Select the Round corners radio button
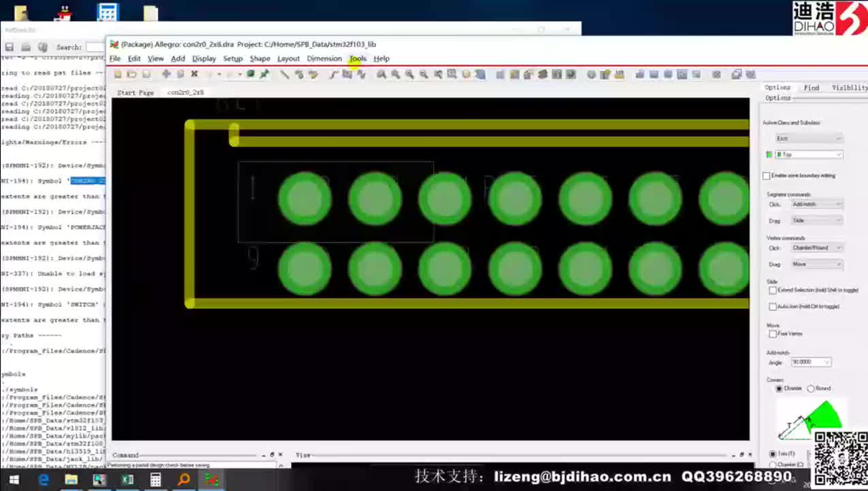The image size is (868, 491). pyautogui.click(x=811, y=389)
